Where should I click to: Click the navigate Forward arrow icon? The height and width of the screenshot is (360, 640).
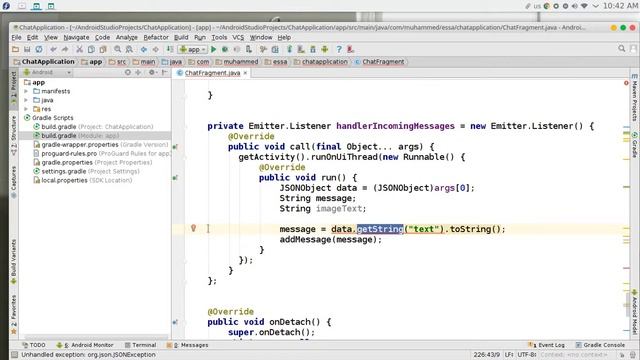click(156, 49)
